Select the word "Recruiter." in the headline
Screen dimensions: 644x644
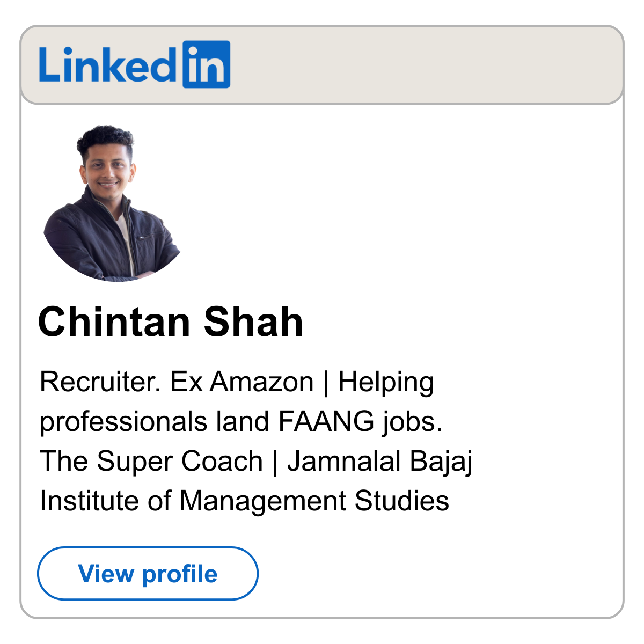(101, 382)
